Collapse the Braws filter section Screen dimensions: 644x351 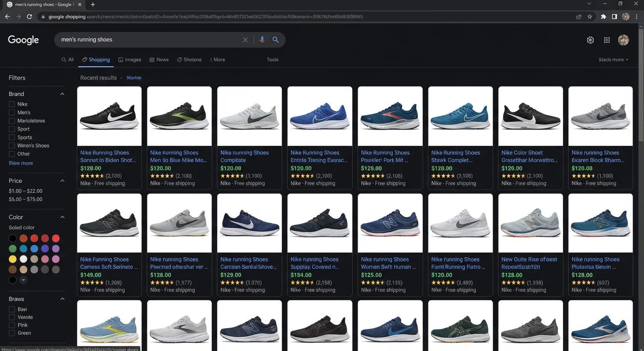tap(62, 299)
